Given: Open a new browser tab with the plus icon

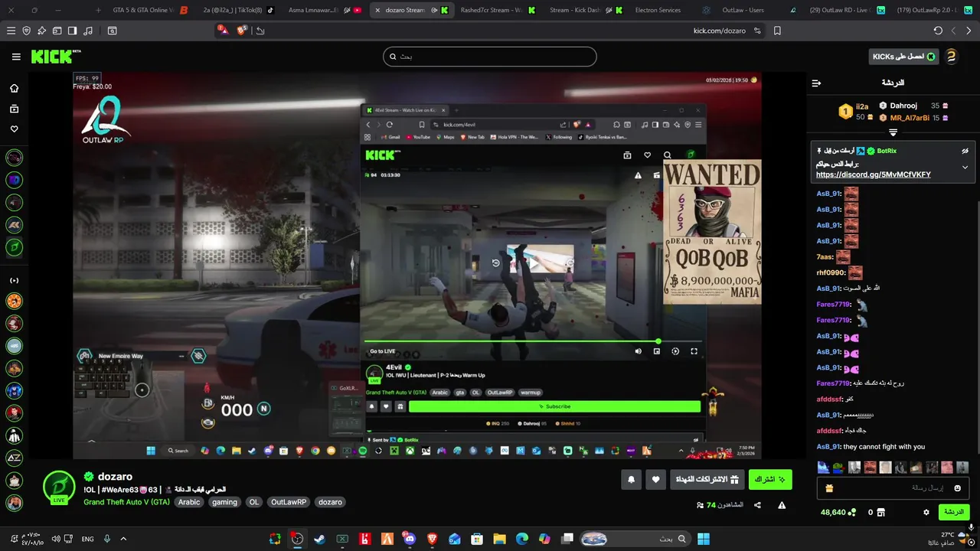Looking at the screenshot, I should [x=98, y=10].
